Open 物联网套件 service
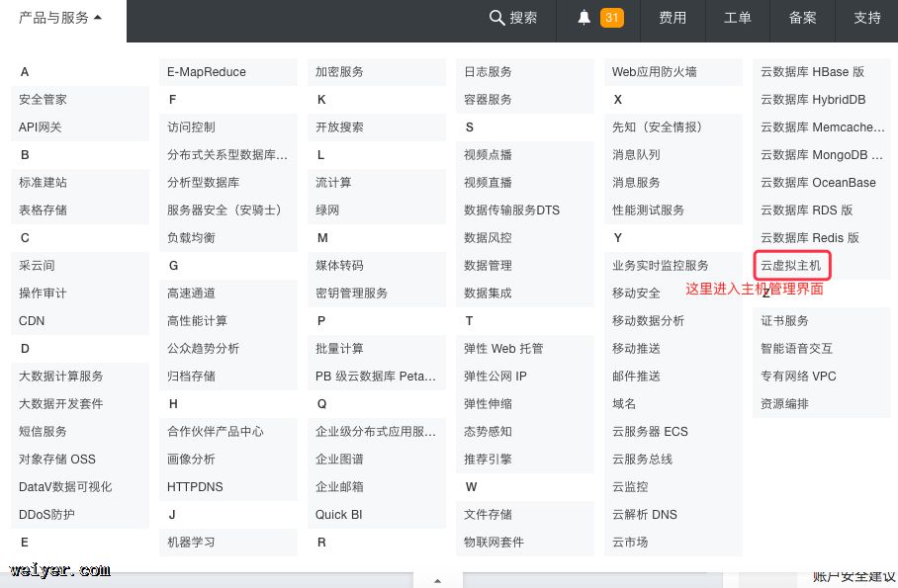 (x=494, y=543)
